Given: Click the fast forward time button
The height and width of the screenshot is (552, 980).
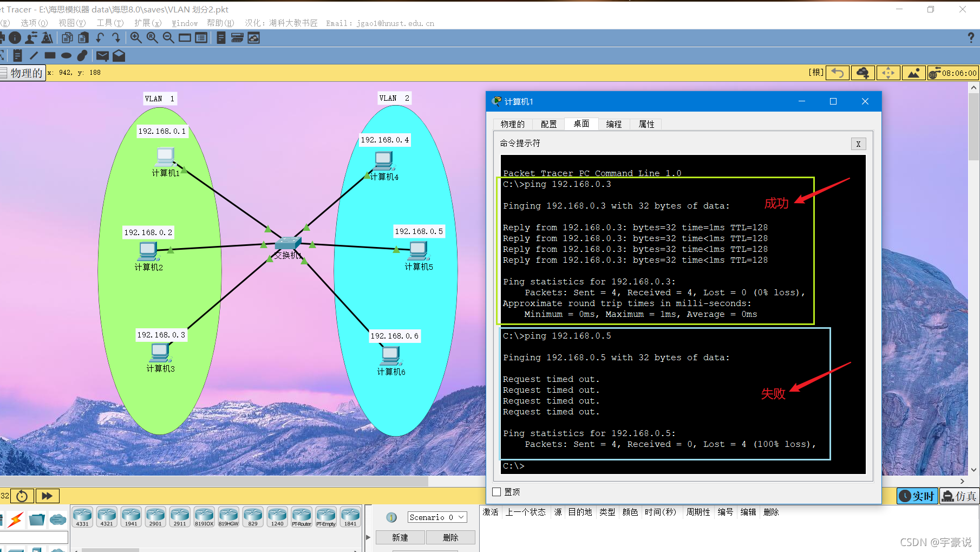Looking at the screenshot, I should [x=47, y=496].
